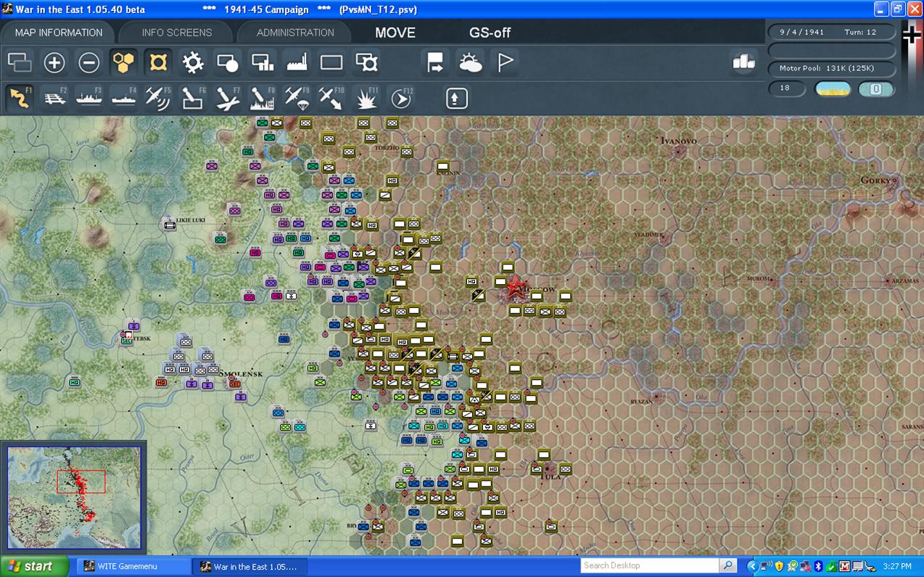The width and height of the screenshot is (924, 577).
Task: Select the Moscow red star city
Action: [x=516, y=288]
